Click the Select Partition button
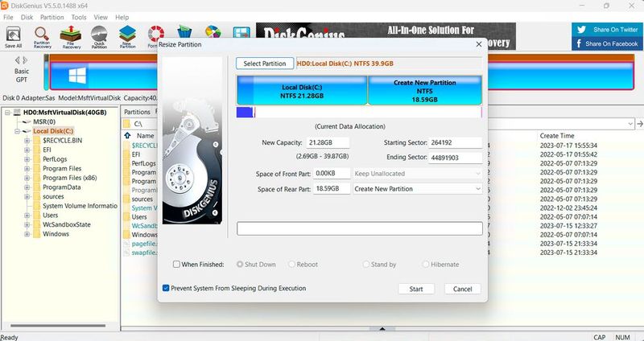Image resolution: width=644 pixels, height=341 pixels. [265, 64]
